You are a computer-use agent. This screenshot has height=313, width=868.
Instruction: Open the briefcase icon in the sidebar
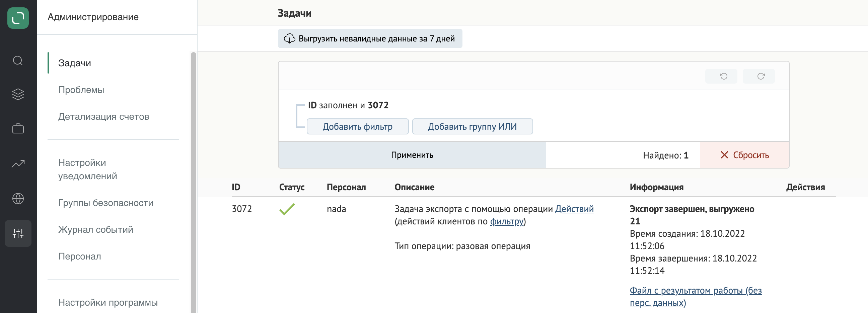click(x=18, y=128)
